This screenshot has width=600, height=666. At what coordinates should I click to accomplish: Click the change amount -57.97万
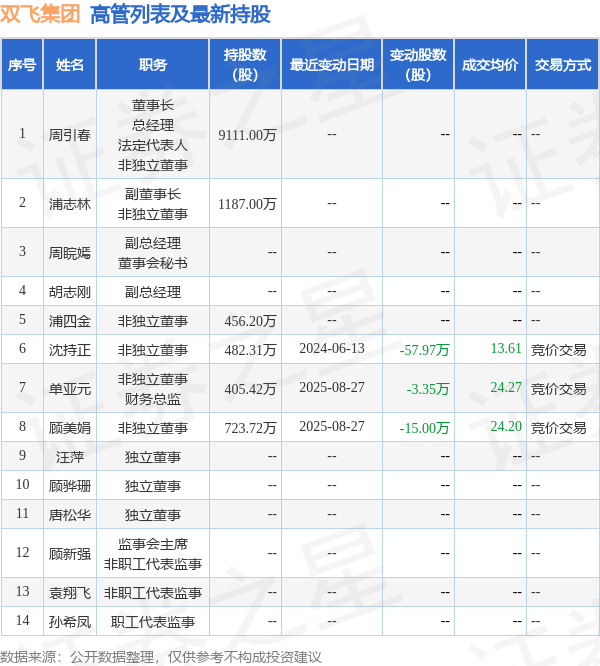[424, 350]
